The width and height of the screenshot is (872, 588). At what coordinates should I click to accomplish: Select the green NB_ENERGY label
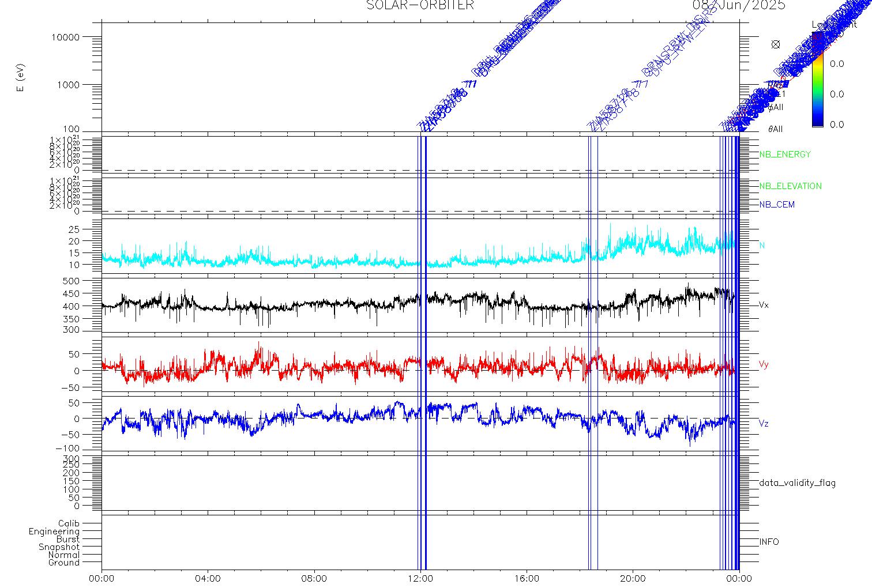pos(785,154)
